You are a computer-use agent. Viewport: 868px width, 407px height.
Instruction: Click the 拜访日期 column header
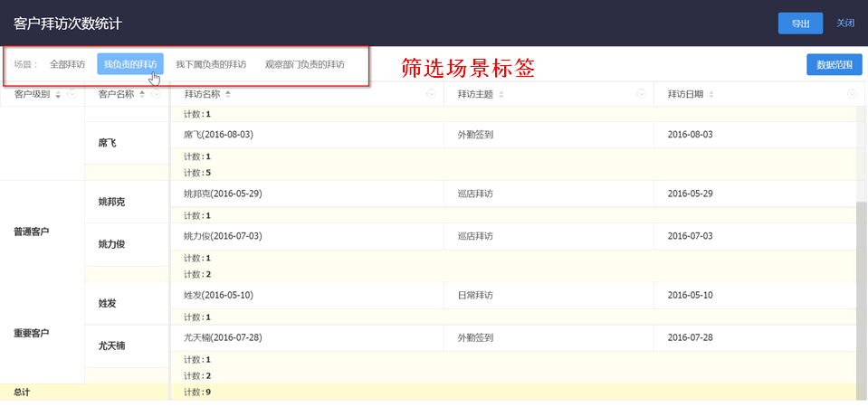pos(685,95)
